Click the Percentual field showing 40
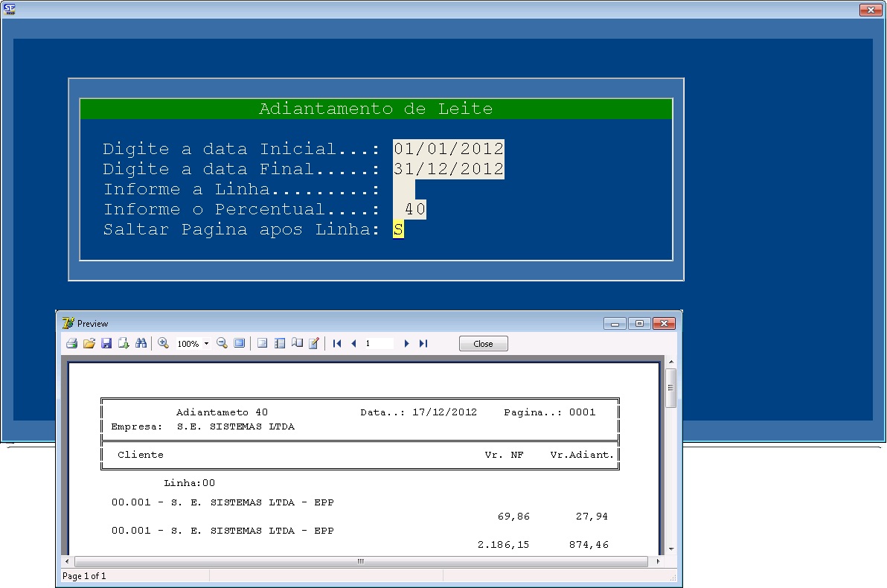 pos(410,209)
